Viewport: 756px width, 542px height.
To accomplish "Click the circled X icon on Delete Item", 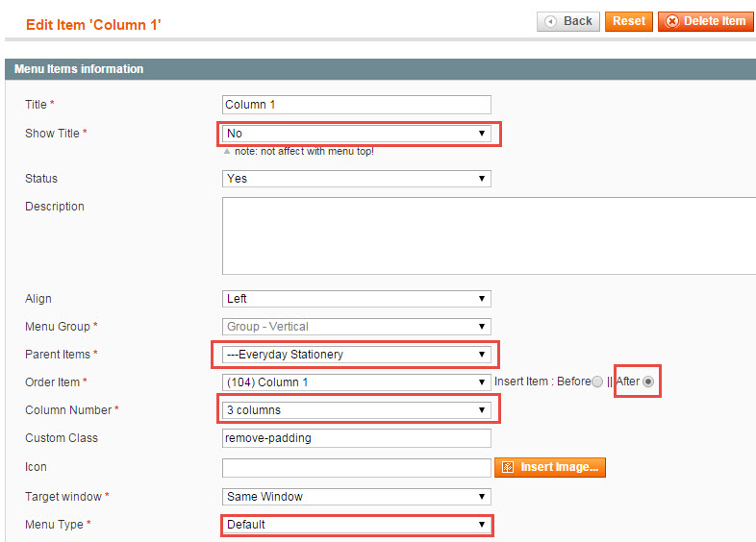I will [x=672, y=22].
